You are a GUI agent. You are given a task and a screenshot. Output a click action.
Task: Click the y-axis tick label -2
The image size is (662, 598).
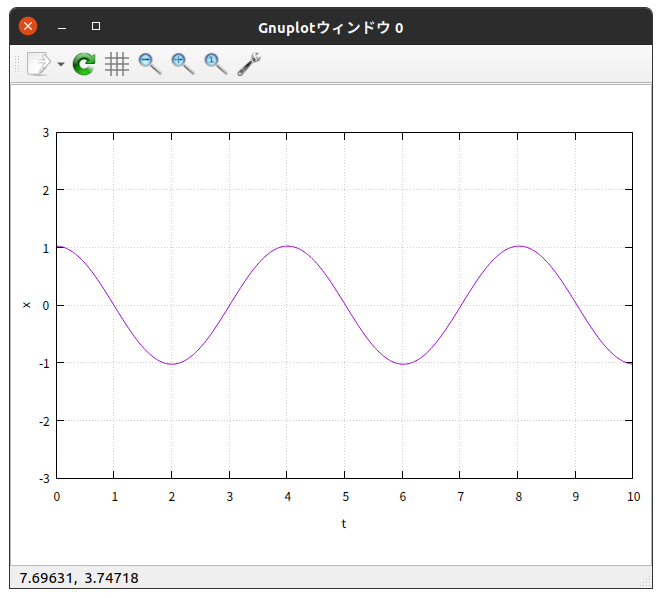(44, 421)
